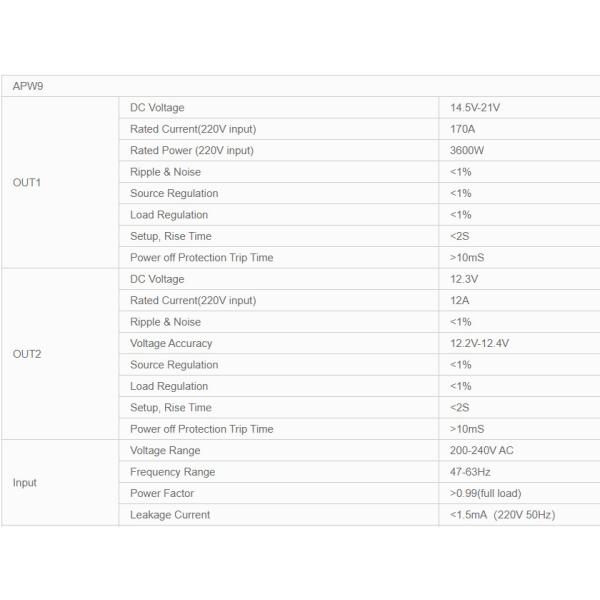Click the Leakage Current label
Screen dimensions: 600x600
[170, 515]
